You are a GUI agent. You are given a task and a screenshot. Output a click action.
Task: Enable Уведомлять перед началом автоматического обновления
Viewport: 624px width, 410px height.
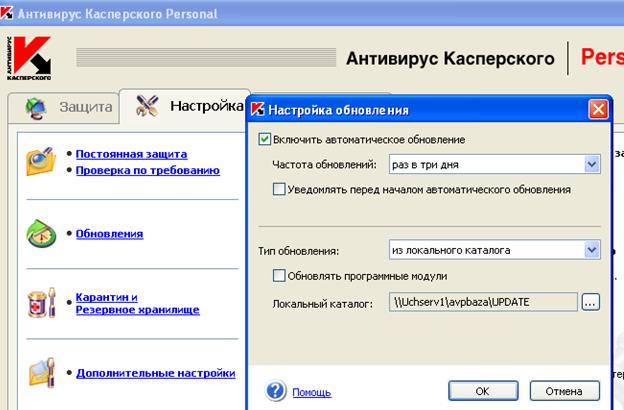coord(279,189)
